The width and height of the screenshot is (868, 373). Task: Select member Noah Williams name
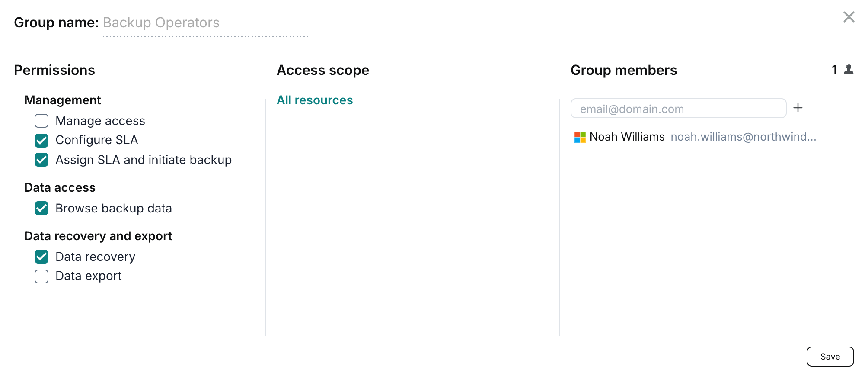pyautogui.click(x=627, y=137)
